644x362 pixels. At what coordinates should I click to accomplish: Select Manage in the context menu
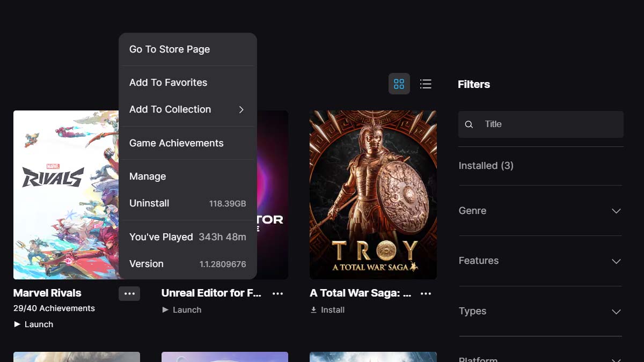tap(148, 176)
